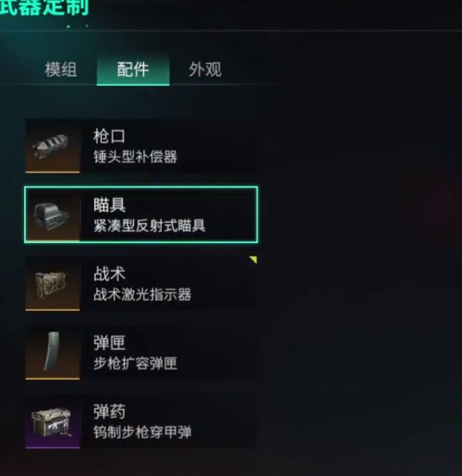
Task: Click the 武器定制 screen title
Action: (45, 8)
